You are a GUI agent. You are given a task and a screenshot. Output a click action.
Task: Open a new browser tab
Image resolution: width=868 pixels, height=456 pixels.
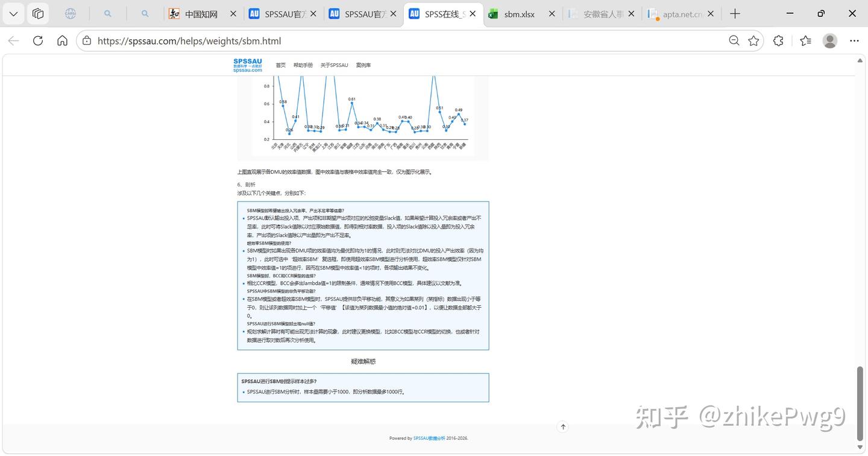(735, 14)
